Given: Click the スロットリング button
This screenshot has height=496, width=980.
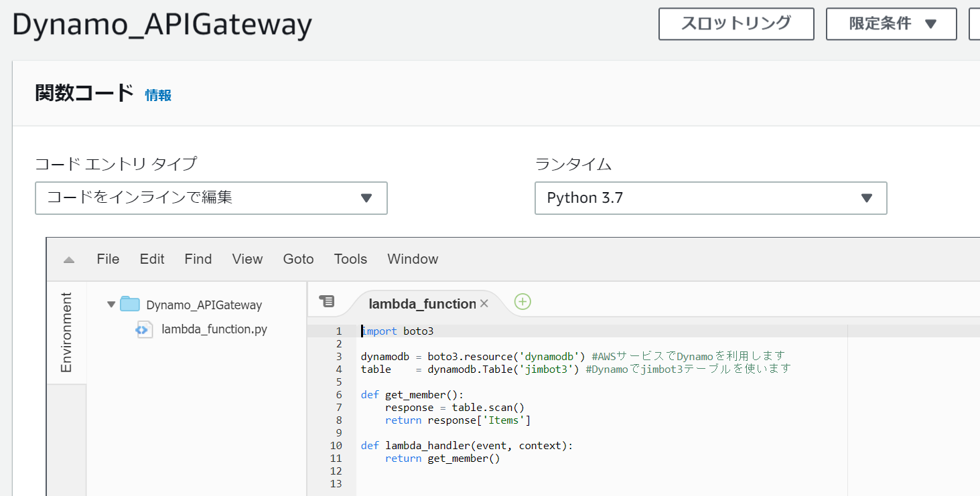Looking at the screenshot, I should (736, 23).
